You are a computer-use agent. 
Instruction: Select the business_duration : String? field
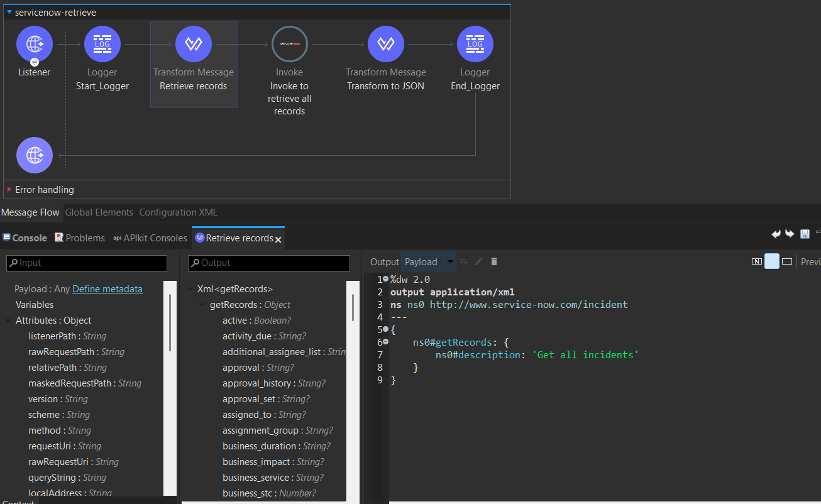pos(277,446)
